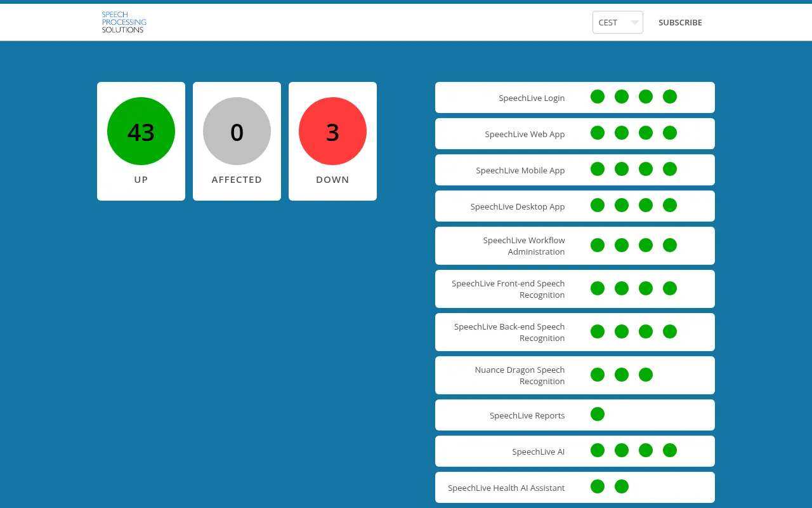812x508 pixels.
Task: Click the first green dot for SpeechLive Desktop App
Action: (598, 205)
